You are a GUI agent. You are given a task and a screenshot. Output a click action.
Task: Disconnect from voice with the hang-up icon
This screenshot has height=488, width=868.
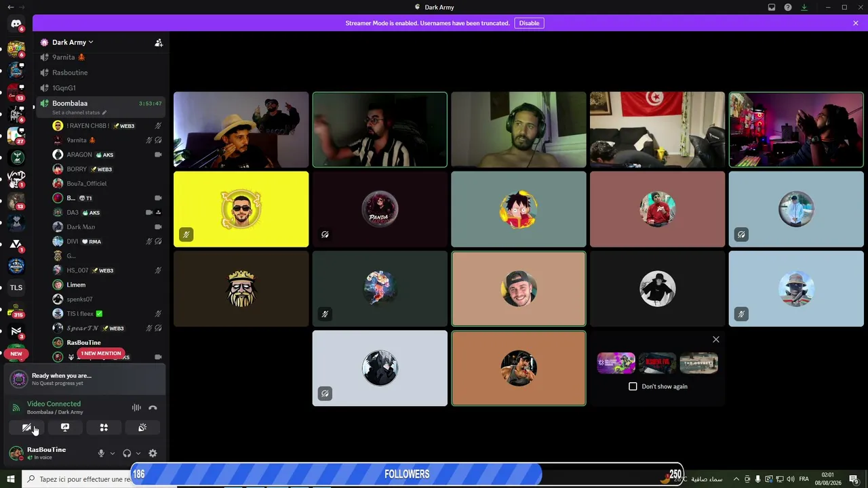tap(153, 407)
